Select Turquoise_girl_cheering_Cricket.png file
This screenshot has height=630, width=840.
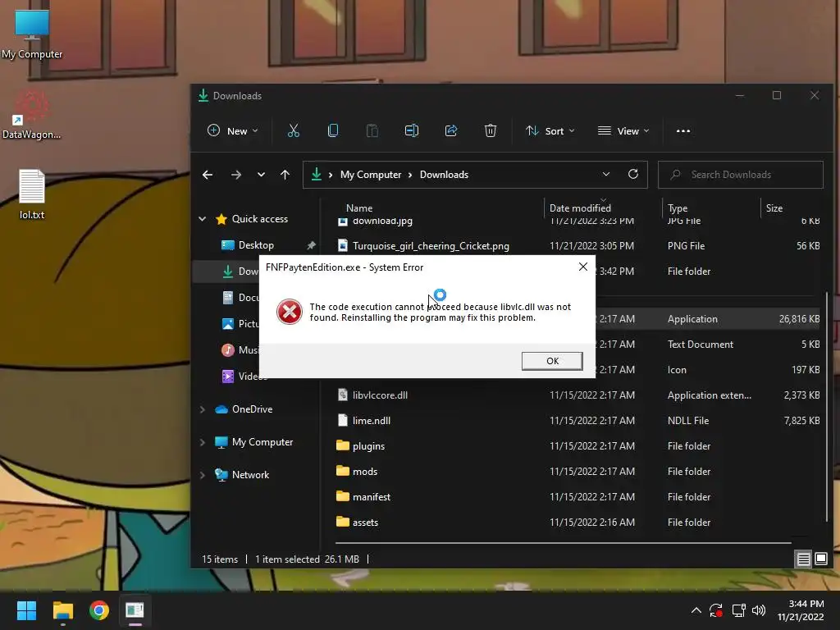(431, 246)
